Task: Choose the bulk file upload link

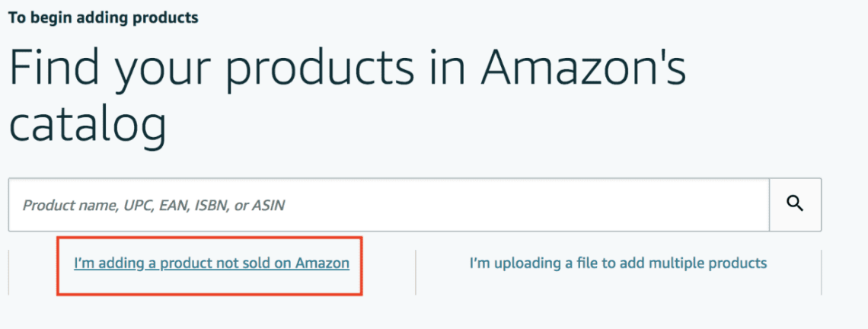Action: [618, 264]
